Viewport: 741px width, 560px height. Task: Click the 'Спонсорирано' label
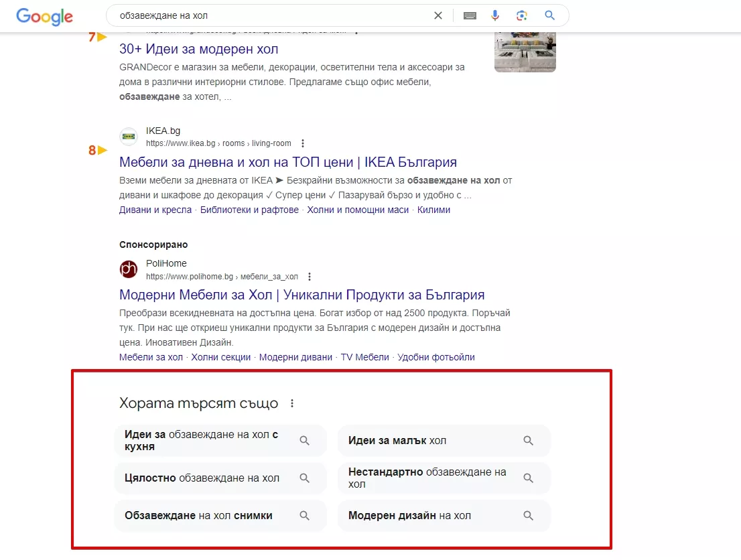(153, 244)
